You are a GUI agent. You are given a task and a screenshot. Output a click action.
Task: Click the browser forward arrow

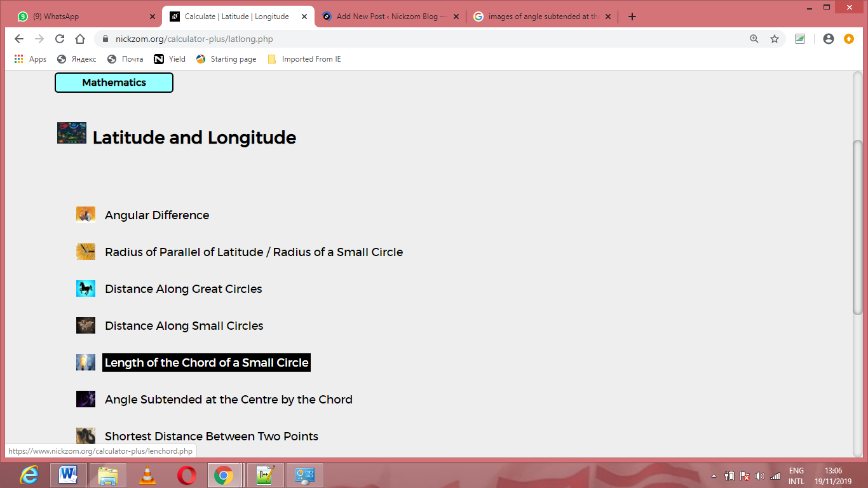click(39, 39)
